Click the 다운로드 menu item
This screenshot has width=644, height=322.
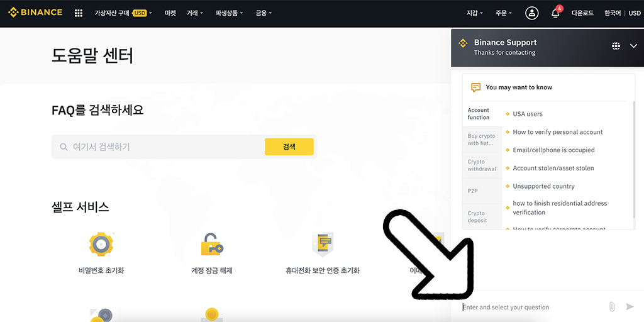pos(582,13)
